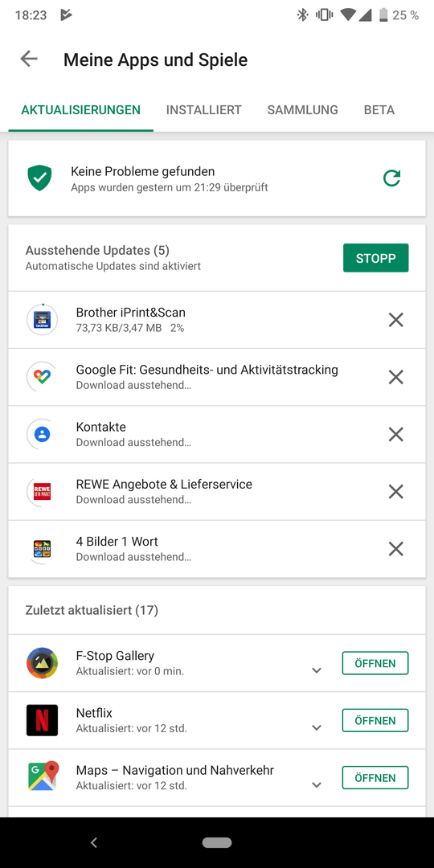Stop all pending updates with STOPP
Image resolution: width=434 pixels, height=868 pixels.
pyautogui.click(x=376, y=258)
